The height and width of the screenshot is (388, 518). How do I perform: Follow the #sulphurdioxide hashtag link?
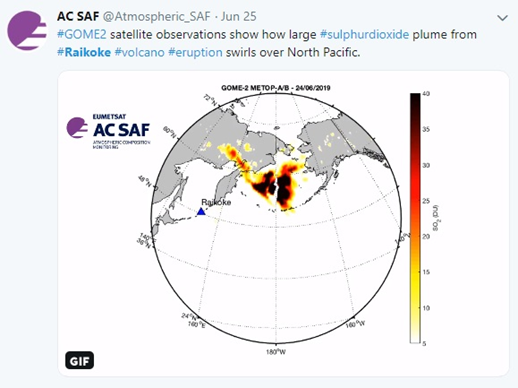point(364,34)
